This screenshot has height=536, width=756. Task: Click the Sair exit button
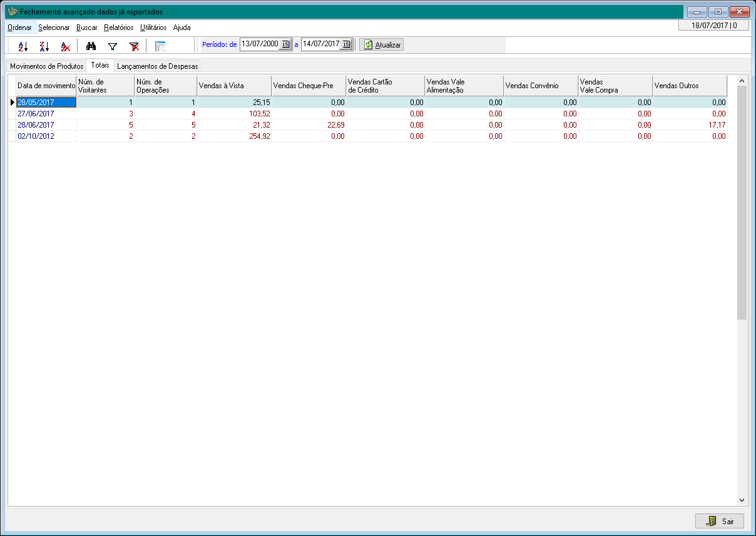pos(720,521)
